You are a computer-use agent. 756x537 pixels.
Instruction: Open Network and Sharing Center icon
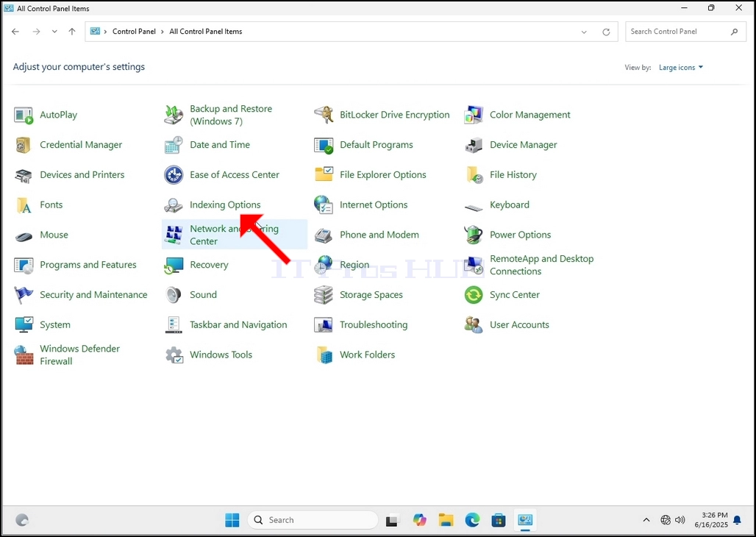[174, 235]
